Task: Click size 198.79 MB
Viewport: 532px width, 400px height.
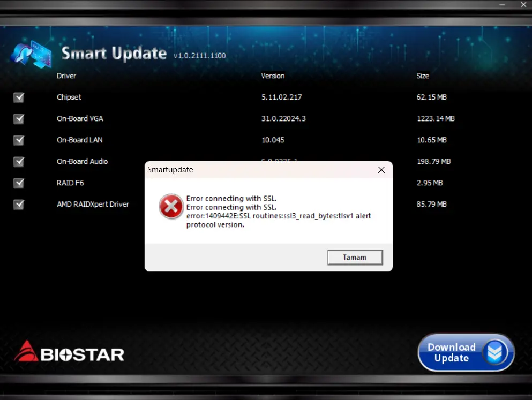Action: [434, 161]
